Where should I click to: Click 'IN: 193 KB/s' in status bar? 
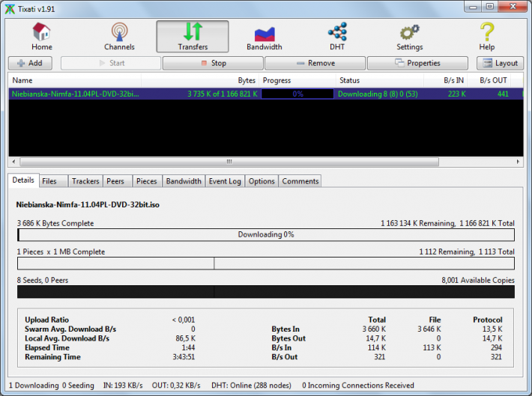(x=123, y=386)
